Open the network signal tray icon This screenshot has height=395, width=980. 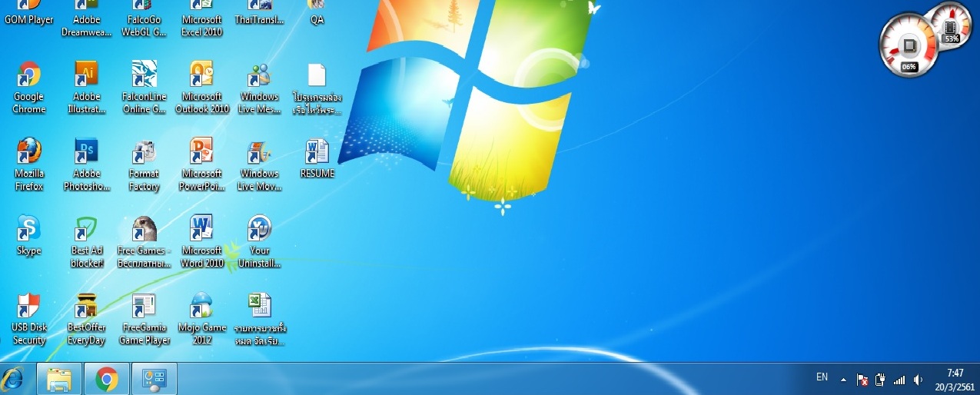(899, 380)
